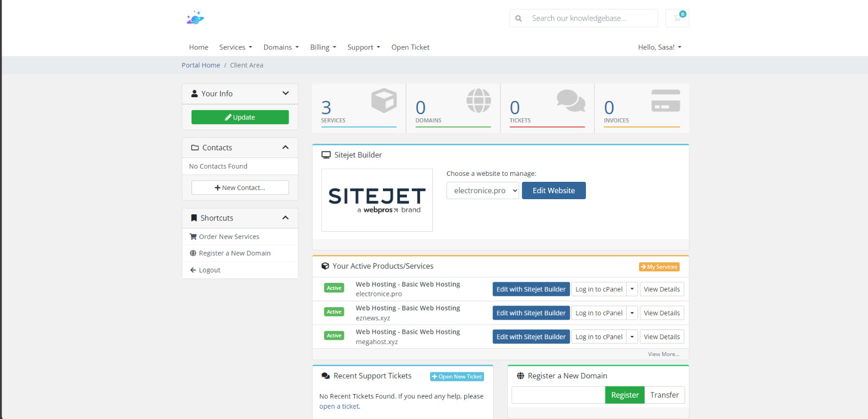
Task: Click the Open New Ticket button
Action: [x=457, y=377]
